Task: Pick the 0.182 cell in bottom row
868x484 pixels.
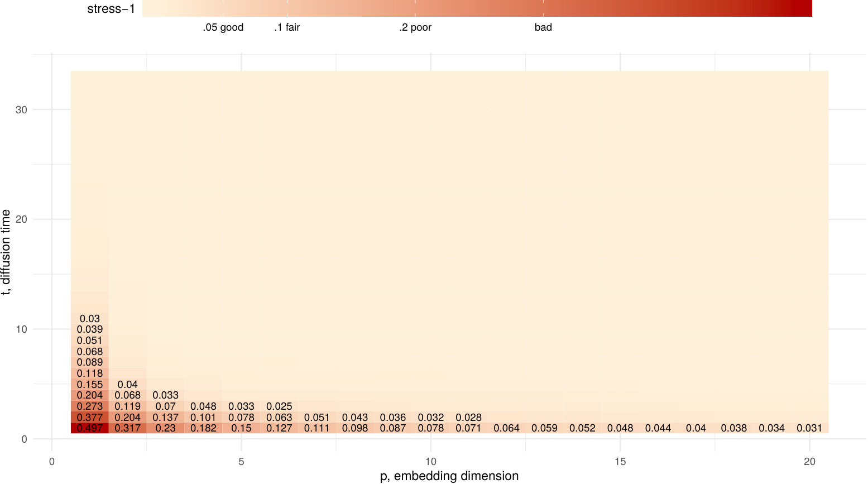Action: (203, 428)
